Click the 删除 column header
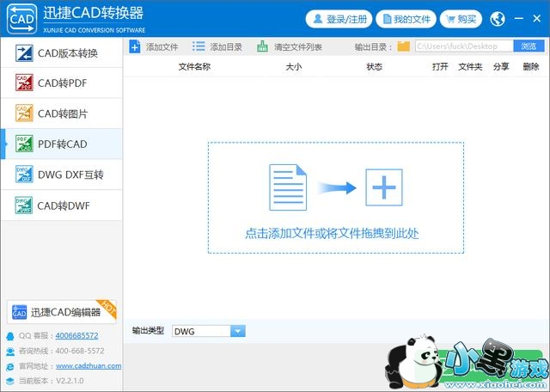Viewport: 550px width, 392px height. coord(531,67)
